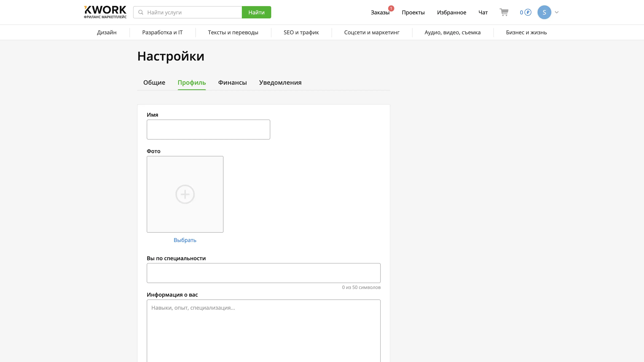Focus the Имя input field
The height and width of the screenshot is (362, 644).
click(x=208, y=129)
